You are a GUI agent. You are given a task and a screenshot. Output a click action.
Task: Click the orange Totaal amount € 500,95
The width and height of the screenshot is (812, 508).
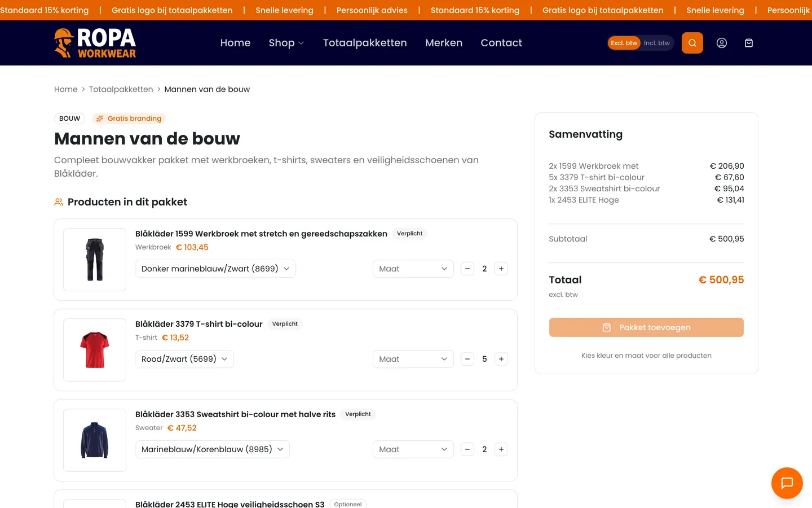[721, 280]
